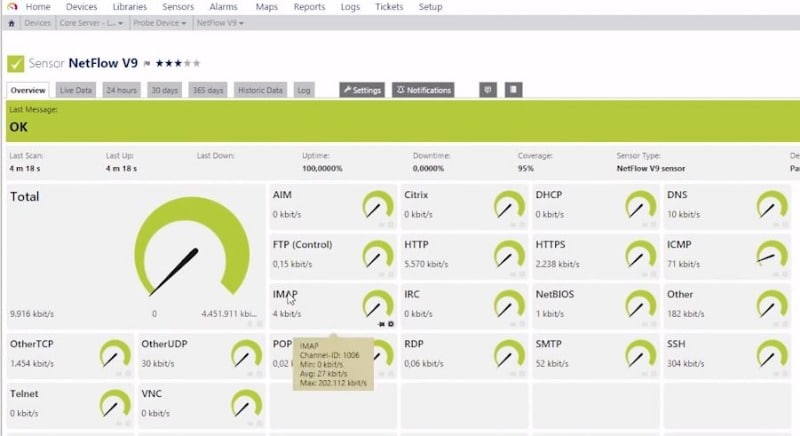
Task: Click the NetBIOS channel gauge
Action: click(x=641, y=304)
